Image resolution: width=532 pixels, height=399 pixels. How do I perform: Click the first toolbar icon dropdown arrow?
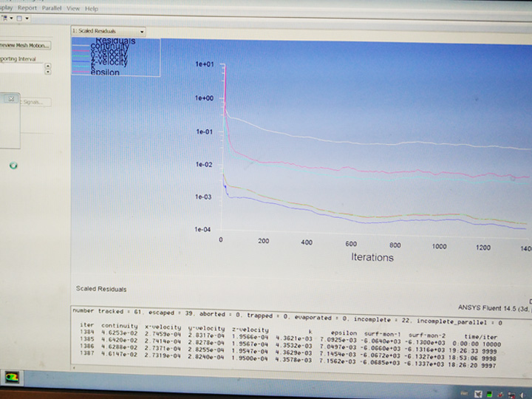tap(9, 18)
